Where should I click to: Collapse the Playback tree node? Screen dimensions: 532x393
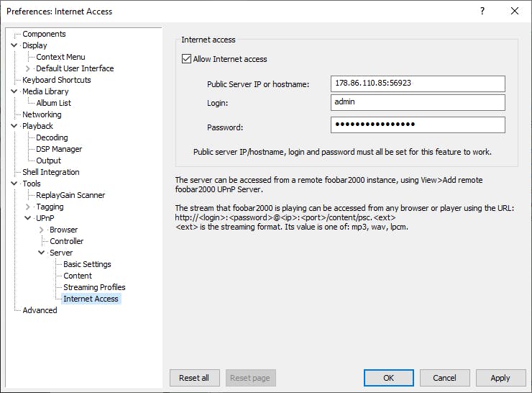pyautogui.click(x=14, y=126)
